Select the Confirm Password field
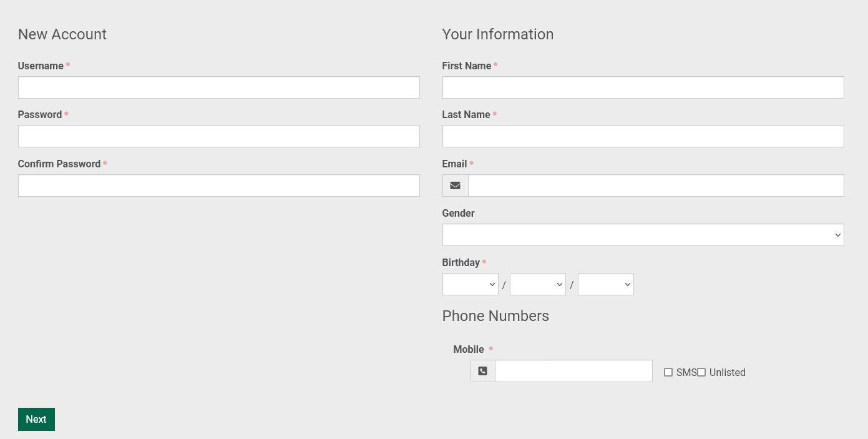Viewport: 868px width, 439px height. point(218,185)
